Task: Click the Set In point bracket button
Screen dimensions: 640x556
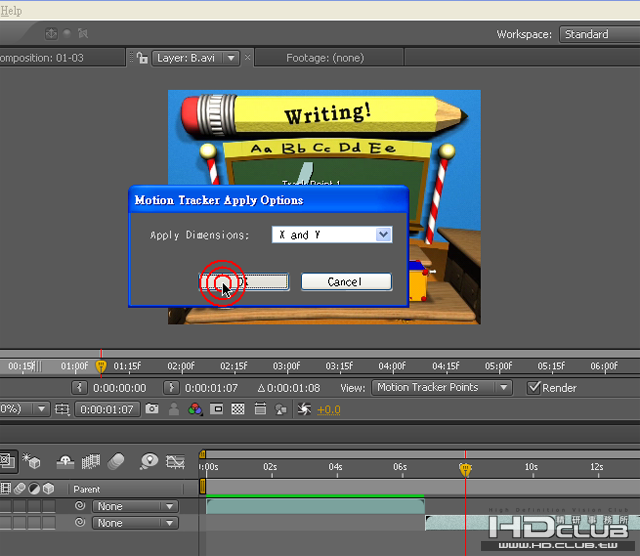Action: [79, 387]
